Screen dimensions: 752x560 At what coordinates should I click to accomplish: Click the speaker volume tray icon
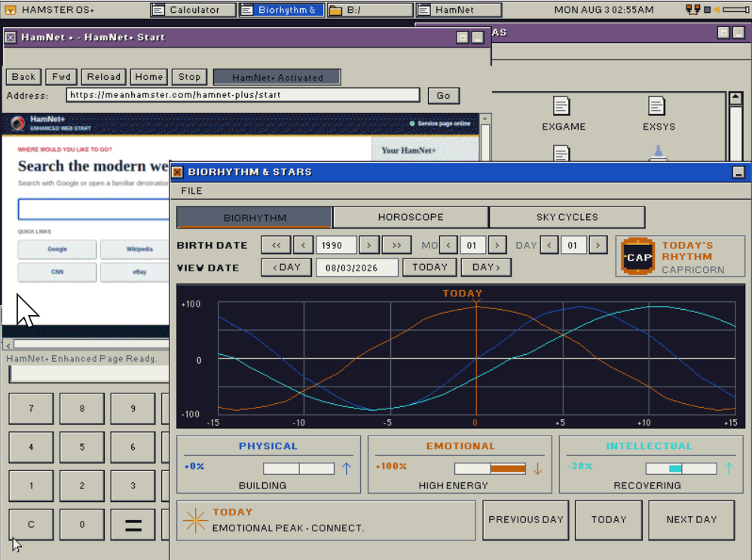tap(717, 10)
